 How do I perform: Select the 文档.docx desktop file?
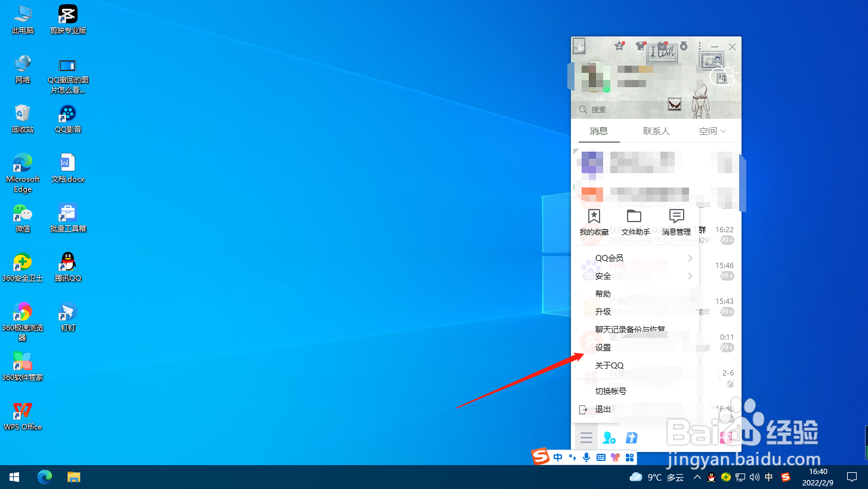point(68,168)
